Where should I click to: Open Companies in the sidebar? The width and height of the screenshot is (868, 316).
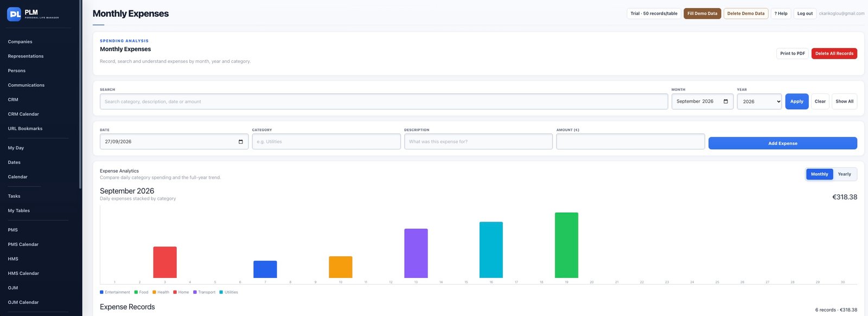tap(20, 42)
